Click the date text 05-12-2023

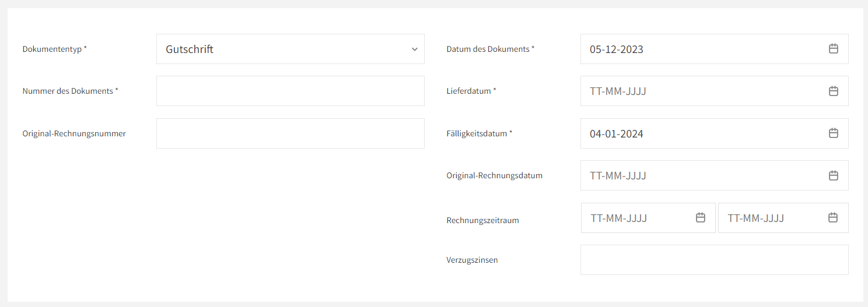[x=617, y=50]
